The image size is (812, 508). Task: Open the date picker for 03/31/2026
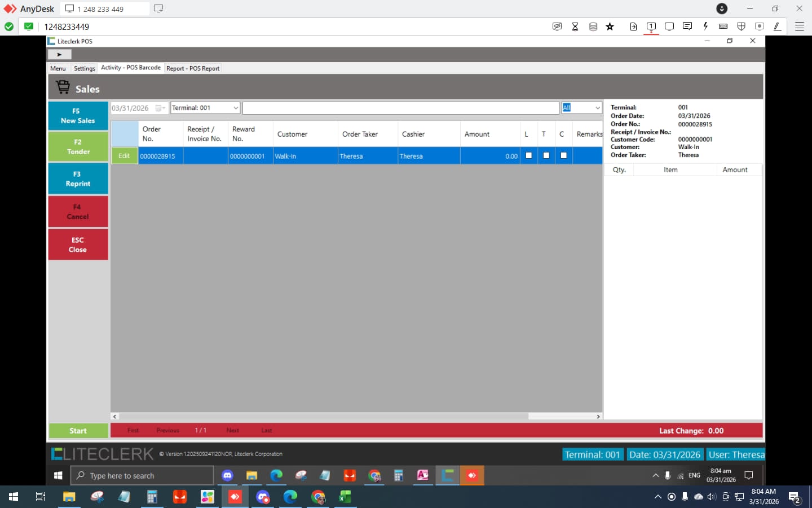tap(160, 108)
